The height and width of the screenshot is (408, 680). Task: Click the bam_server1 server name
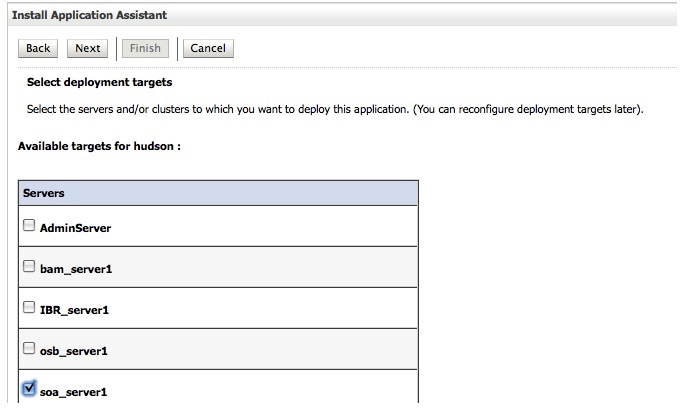(77, 269)
